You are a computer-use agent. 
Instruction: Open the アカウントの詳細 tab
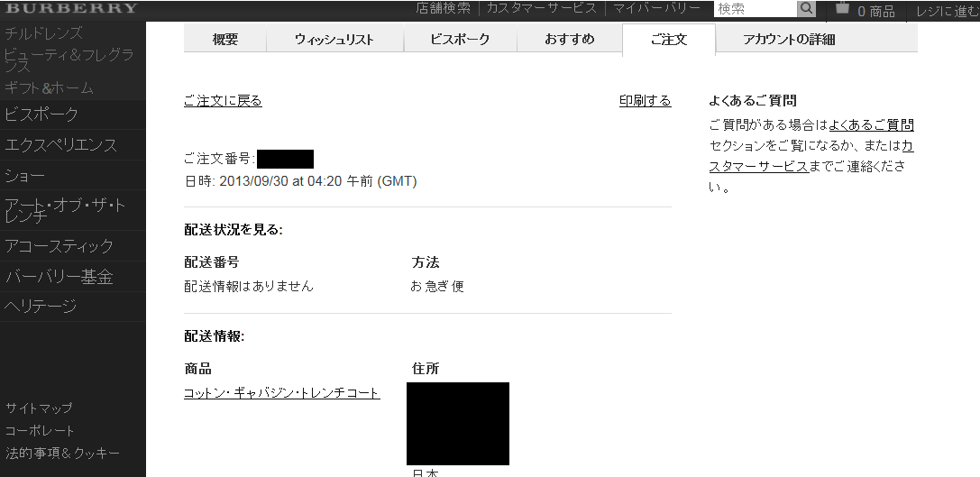tap(788, 40)
